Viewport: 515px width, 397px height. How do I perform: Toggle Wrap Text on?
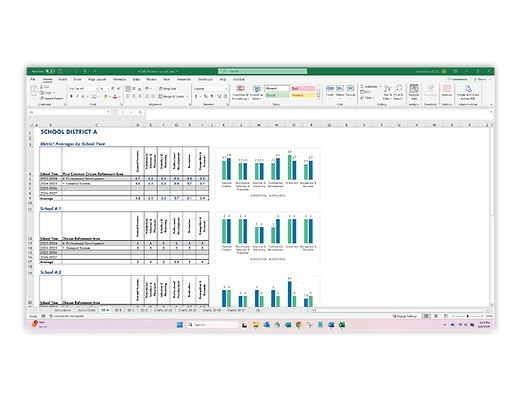[x=168, y=89]
